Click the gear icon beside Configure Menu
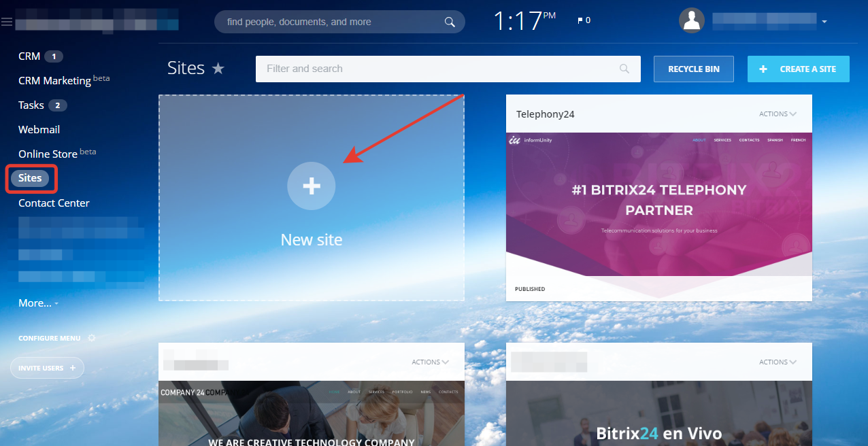 [92, 338]
